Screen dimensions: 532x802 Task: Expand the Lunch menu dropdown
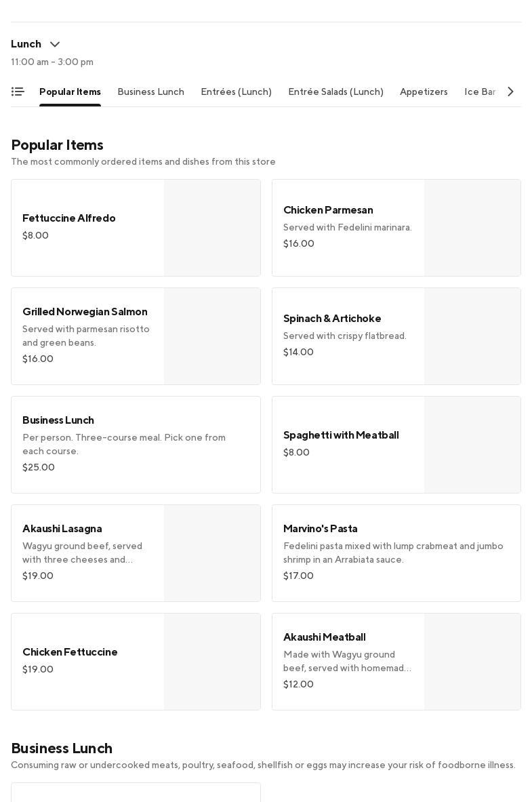click(55, 44)
